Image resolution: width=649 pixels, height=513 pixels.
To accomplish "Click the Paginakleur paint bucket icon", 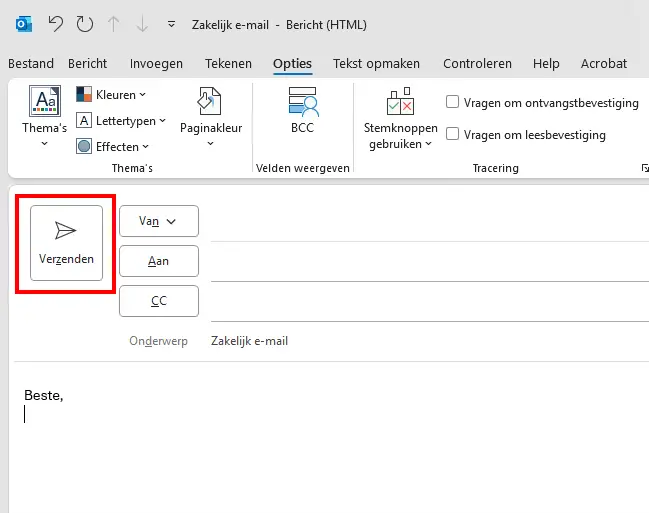I will (x=210, y=101).
